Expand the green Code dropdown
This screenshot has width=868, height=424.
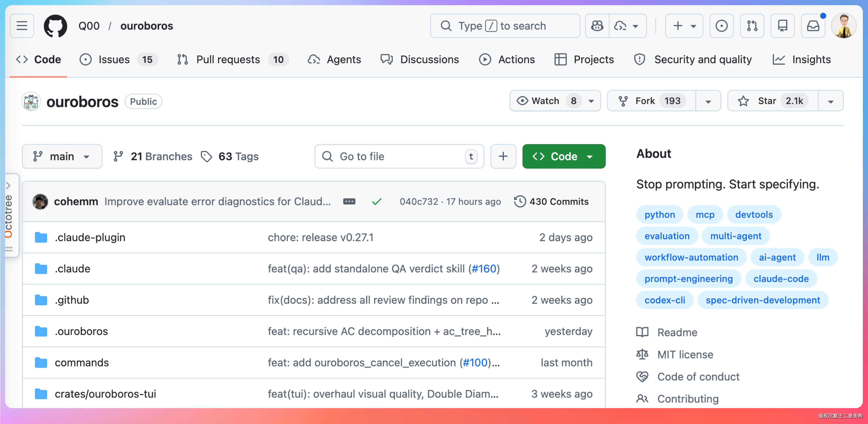(x=564, y=156)
